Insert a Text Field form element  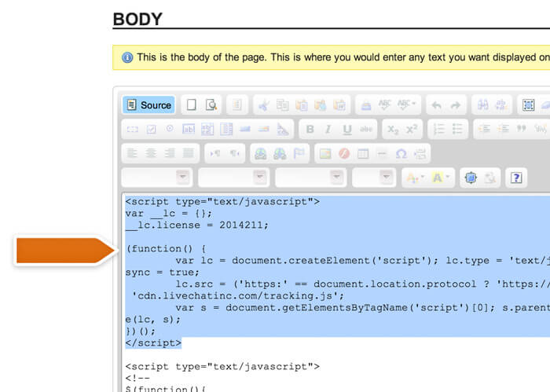pos(189,130)
